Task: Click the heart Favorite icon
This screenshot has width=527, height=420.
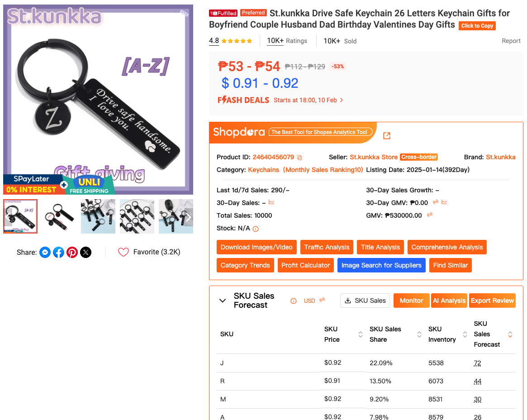Action: point(123,252)
